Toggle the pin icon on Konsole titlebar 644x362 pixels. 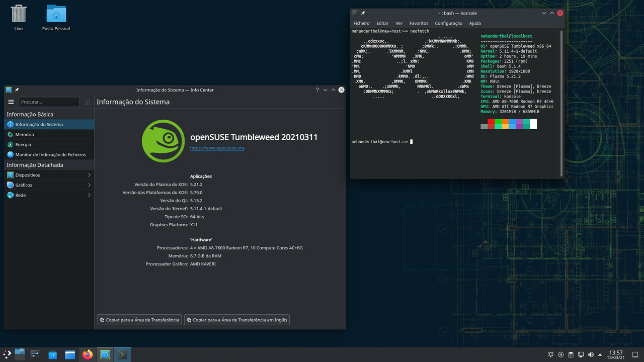(363, 13)
